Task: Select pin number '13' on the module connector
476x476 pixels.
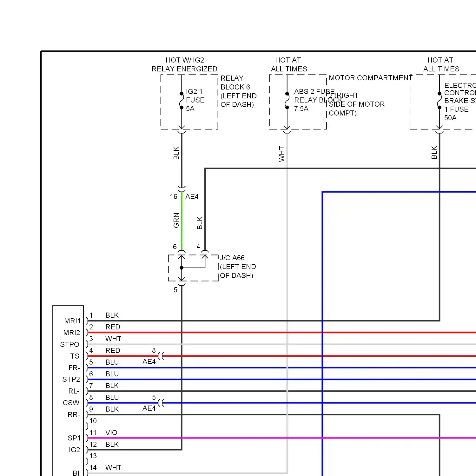Action: pyautogui.click(x=93, y=456)
